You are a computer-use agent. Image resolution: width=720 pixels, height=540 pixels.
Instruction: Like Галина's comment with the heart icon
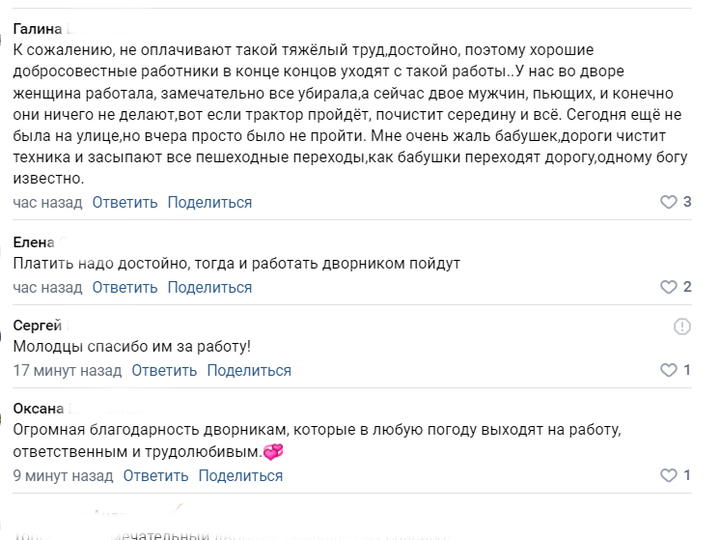[x=669, y=202]
